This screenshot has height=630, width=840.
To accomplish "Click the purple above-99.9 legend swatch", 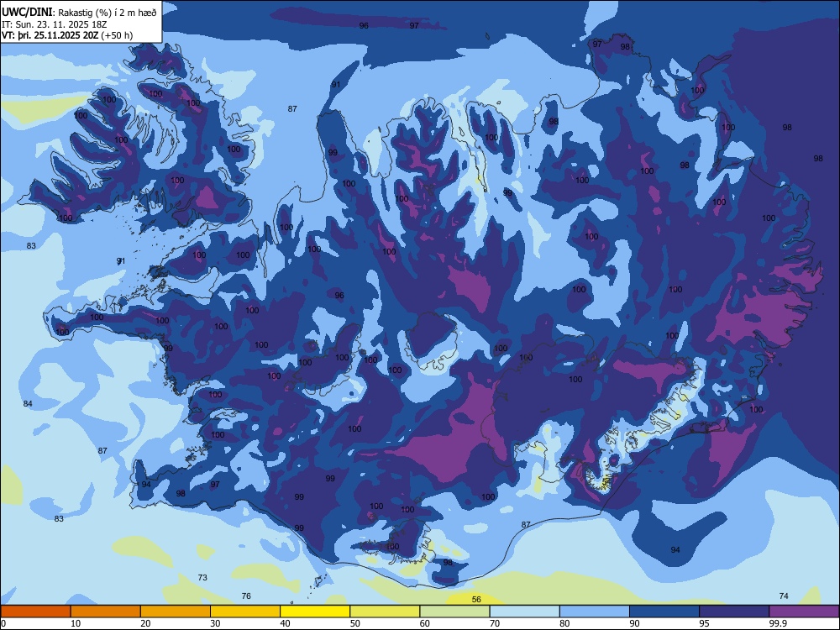I will point(804,612).
